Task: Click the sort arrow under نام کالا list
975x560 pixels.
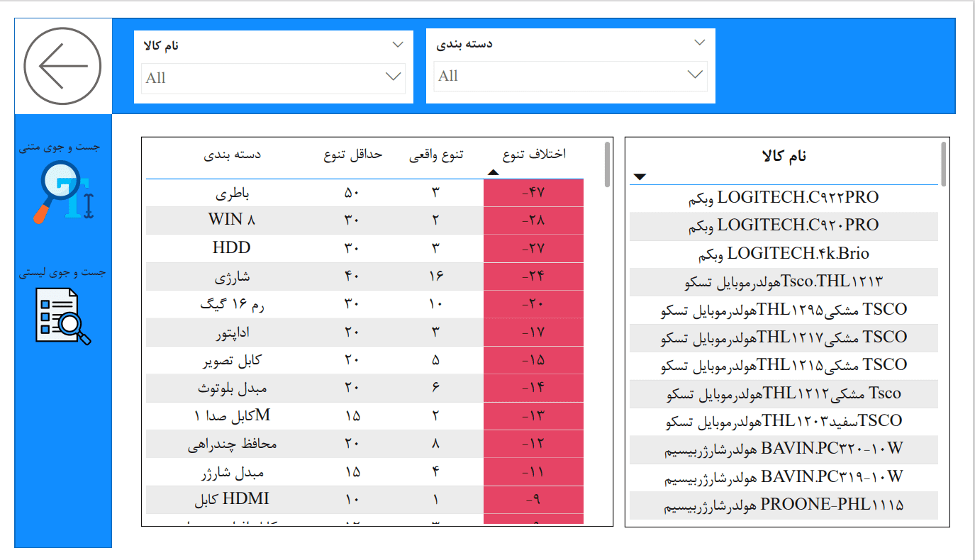Action: tap(640, 177)
